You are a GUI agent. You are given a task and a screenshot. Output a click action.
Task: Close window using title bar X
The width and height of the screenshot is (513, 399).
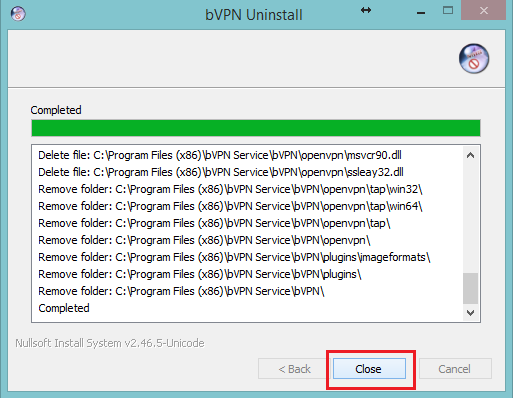(484, 11)
